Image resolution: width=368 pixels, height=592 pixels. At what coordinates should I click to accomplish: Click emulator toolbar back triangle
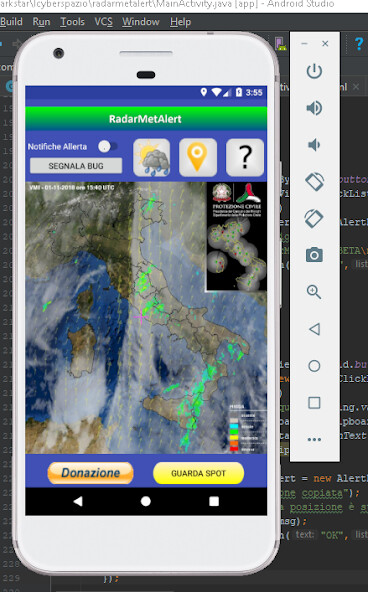(x=314, y=329)
